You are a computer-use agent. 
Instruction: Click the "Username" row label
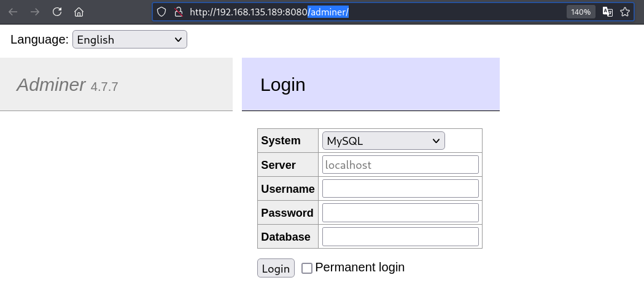point(288,189)
